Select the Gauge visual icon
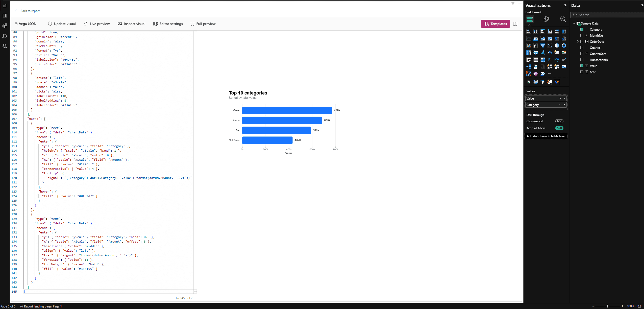 pyautogui.click(x=550, y=53)
